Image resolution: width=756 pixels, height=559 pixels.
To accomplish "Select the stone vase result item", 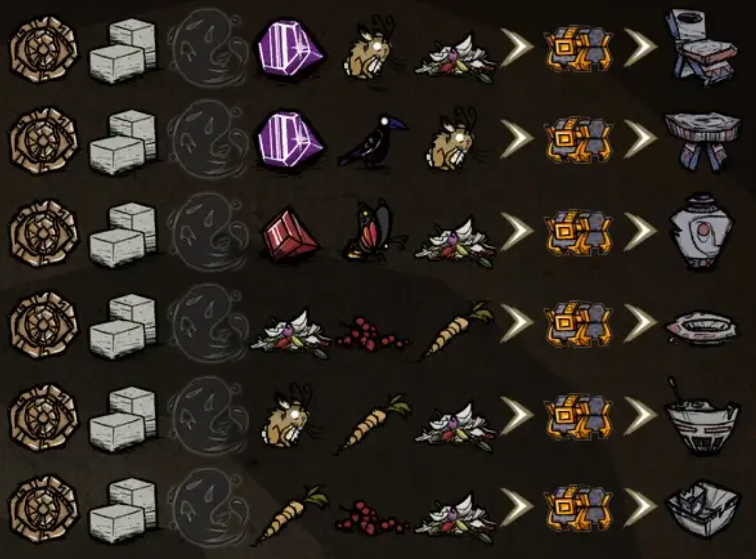I will [702, 233].
